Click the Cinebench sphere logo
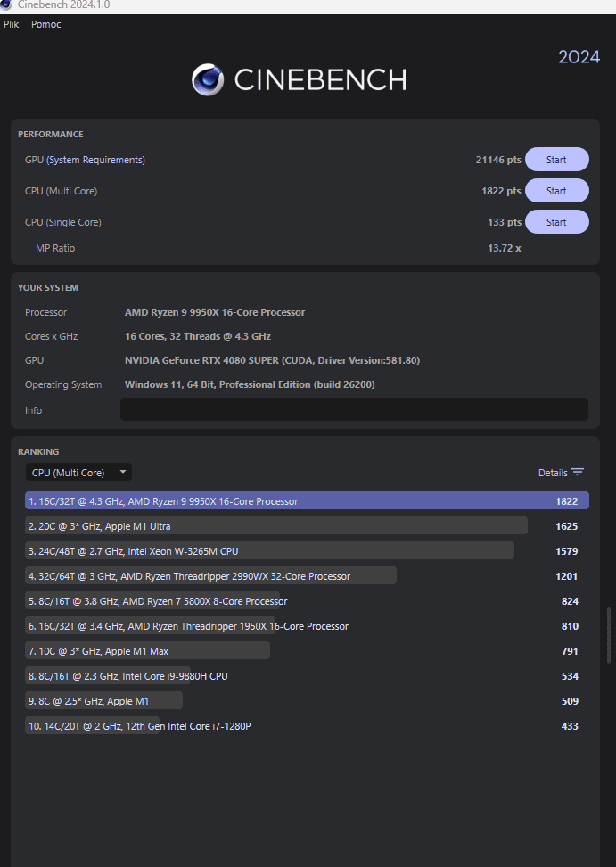The height and width of the screenshot is (867, 616). tap(208, 79)
